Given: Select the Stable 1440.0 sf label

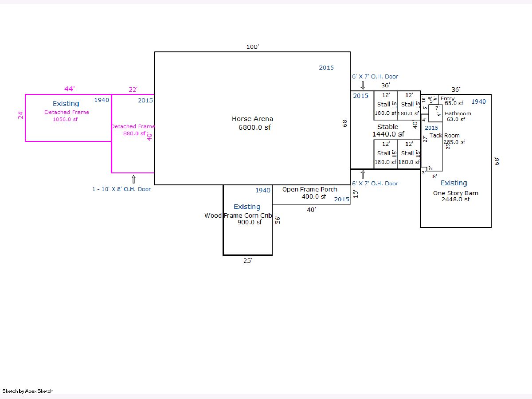Looking at the screenshot, I should pos(388,130).
